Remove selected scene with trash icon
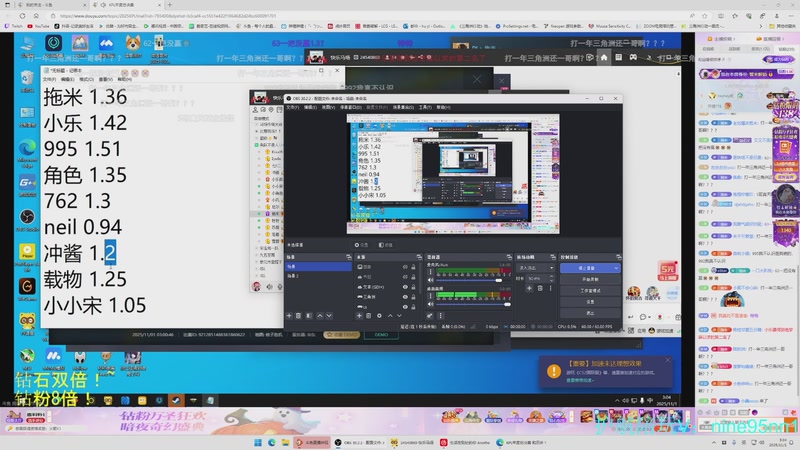The height and width of the screenshot is (450, 800). (x=299, y=316)
